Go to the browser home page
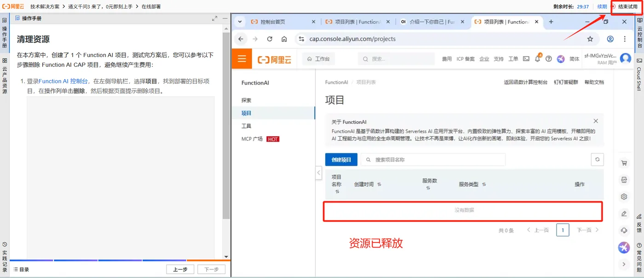Image resolution: width=644 pixels, height=278 pixels. click(284, 39)
